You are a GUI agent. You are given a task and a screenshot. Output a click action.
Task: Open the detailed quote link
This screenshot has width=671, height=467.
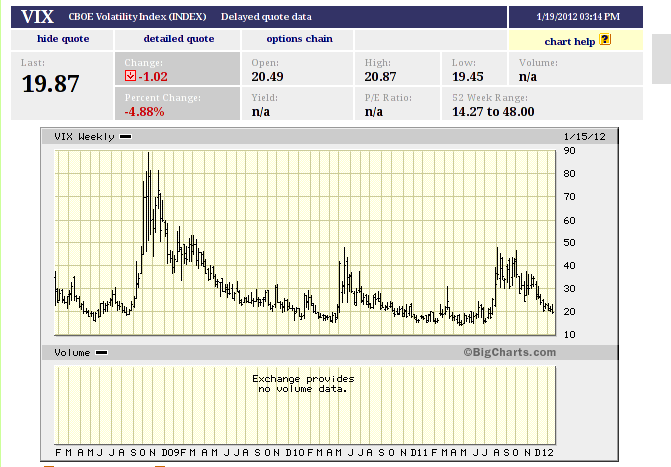pyautogui.click(x=178, y=39)
